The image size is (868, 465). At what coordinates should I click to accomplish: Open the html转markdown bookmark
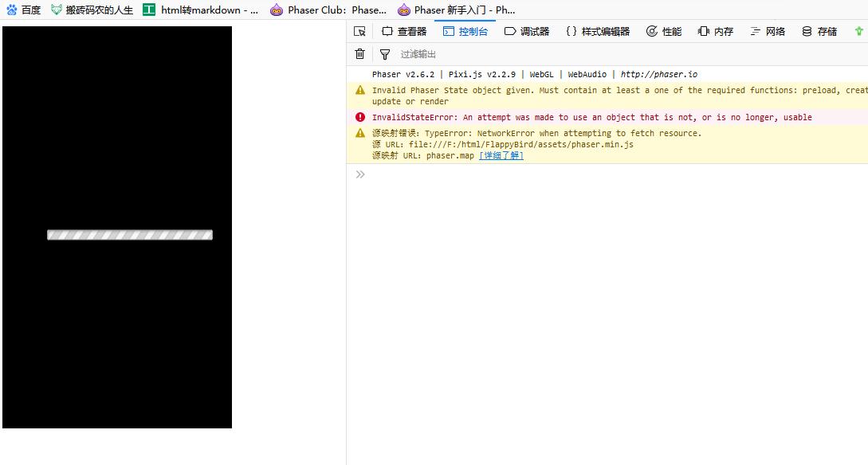tap(200, 10)
